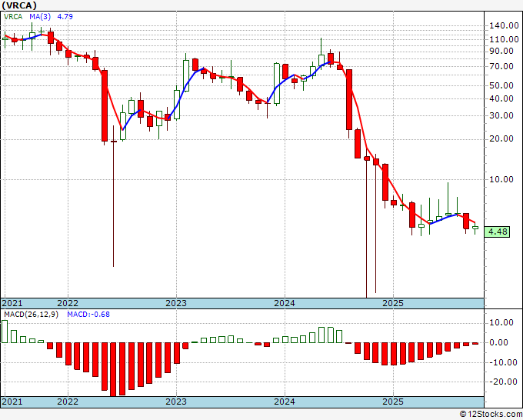Click the 0.00 MACD axis label
The width and height of the screenshot is (523, 420).
(x=498, y=342)
